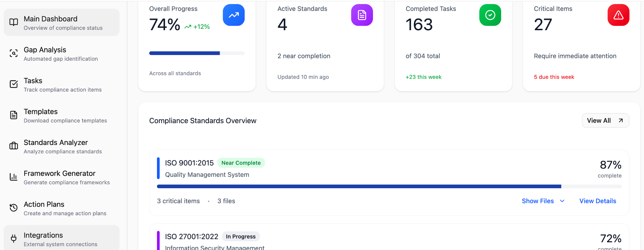Click the Integrations plug icon

pyautogui.click(x=13, y=239)
